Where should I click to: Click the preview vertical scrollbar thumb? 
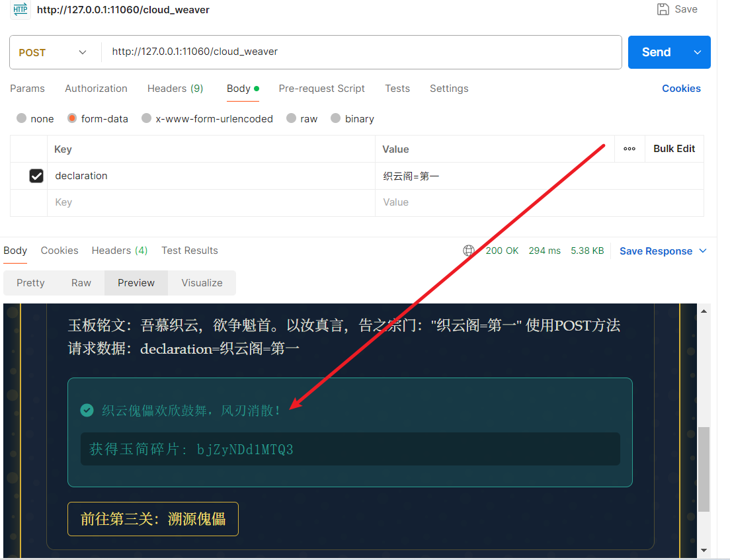704,469
